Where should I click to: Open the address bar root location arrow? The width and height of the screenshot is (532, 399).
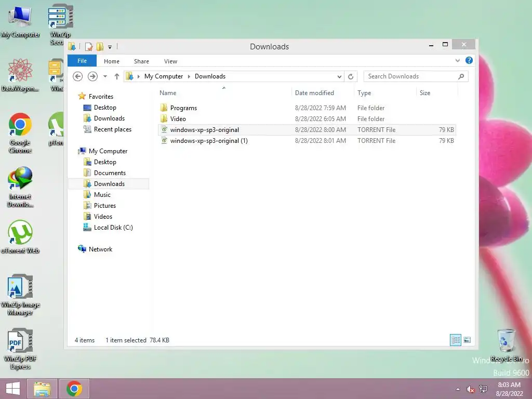pos(138,76)
